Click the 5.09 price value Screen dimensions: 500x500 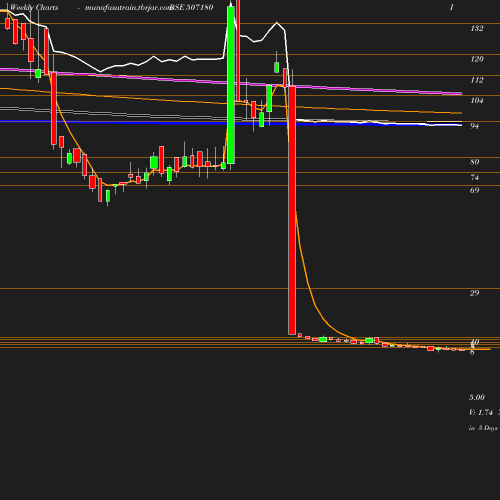click(477, 397)
